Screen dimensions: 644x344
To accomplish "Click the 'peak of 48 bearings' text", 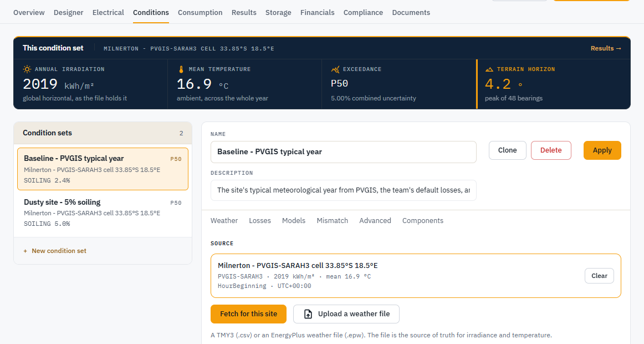I will point(514,98).
